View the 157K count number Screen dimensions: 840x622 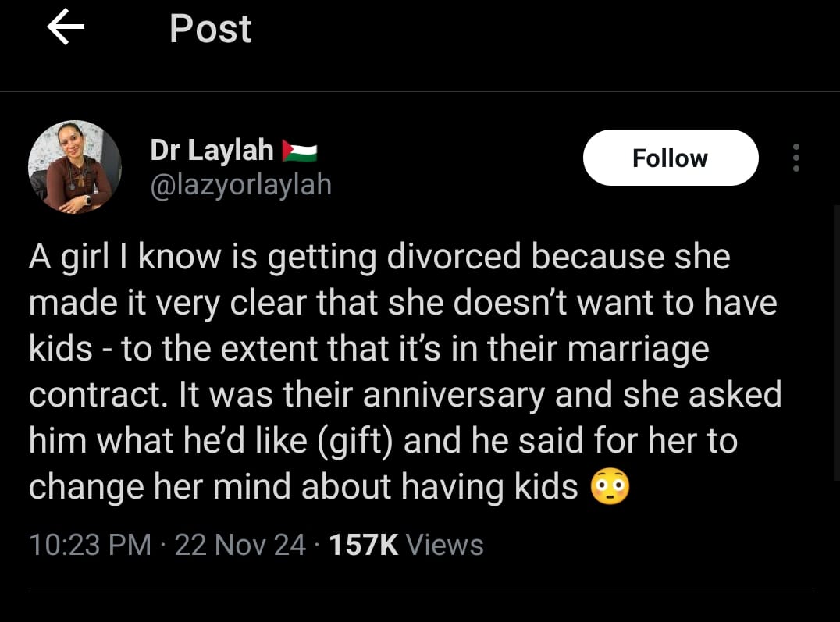pos(363,544)
